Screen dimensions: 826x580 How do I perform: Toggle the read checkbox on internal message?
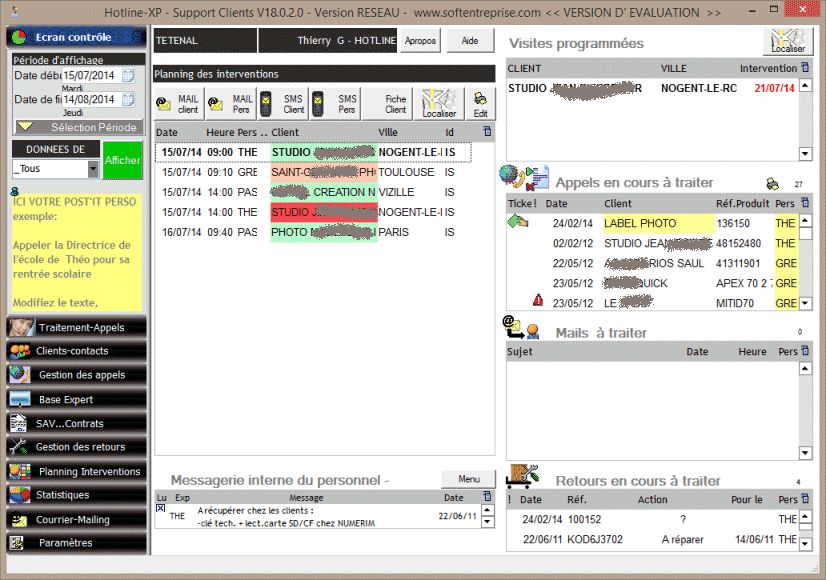(x=161, y=508)
